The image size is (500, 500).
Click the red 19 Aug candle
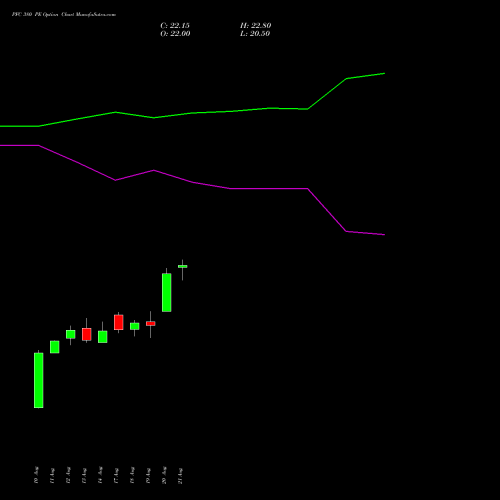click(151, 323)
